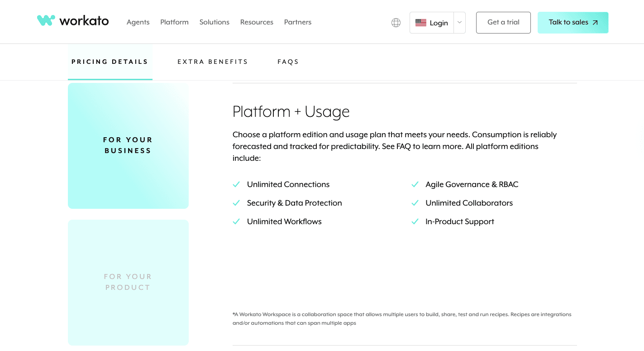Image resolution: width=644 pixels, height=351 pixels.
Task: Click checkmark beside Security & Data Protection
Action: pyautogui.click(x=236, y=203)
